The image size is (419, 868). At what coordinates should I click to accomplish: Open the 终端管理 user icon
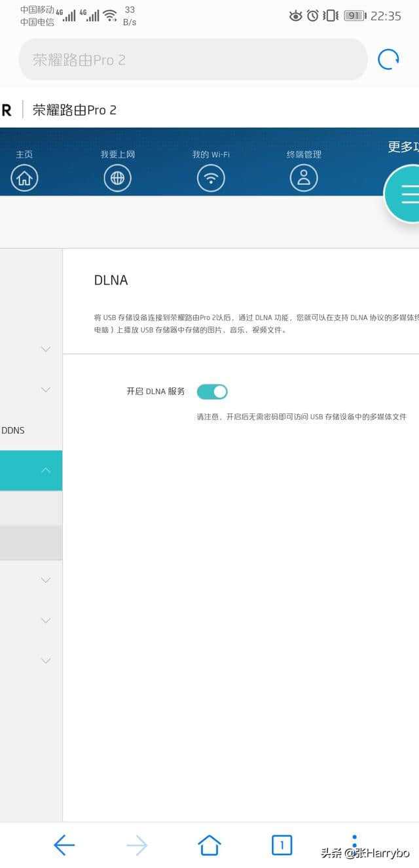point(304,178)
